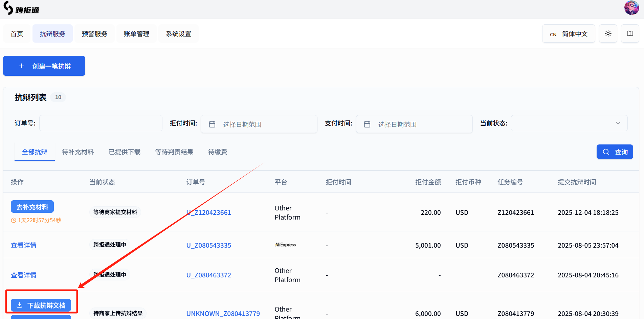Switch to the 已提供下载 tab
This screenshot has width=644, height=319.
pos(125,152)
